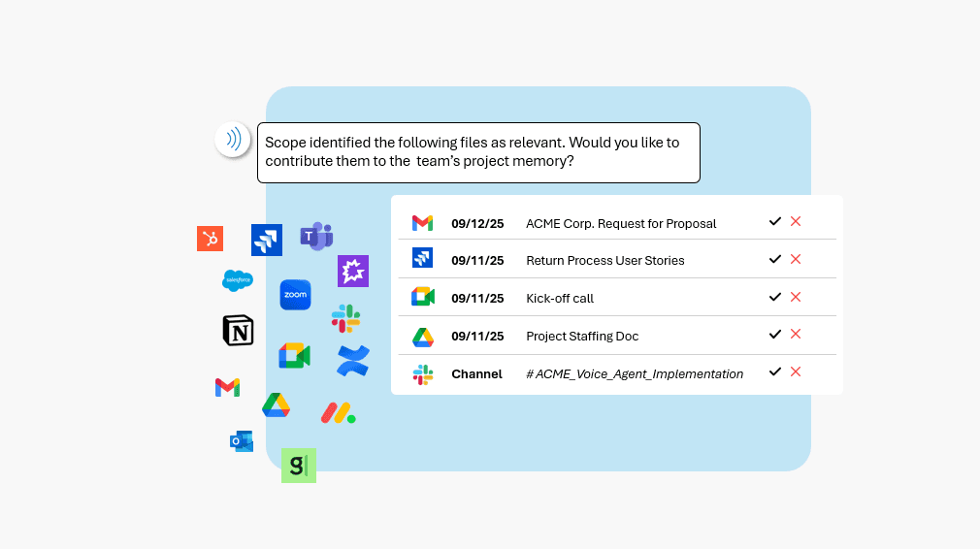
Task: Select 'Return Process User Stories' text
Action: [605, 261]
